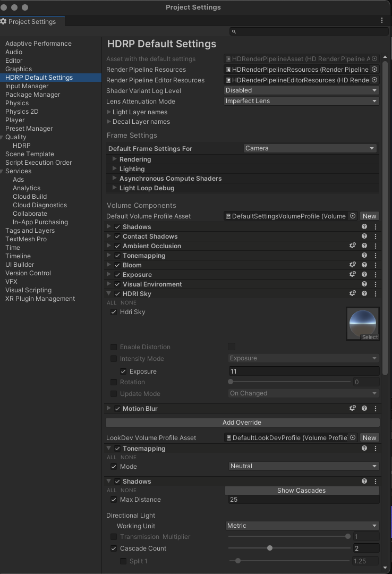392x574 pixels.
Task: Click the advanced properties gear on Ambient Occlusion
Action: (352, 246)
